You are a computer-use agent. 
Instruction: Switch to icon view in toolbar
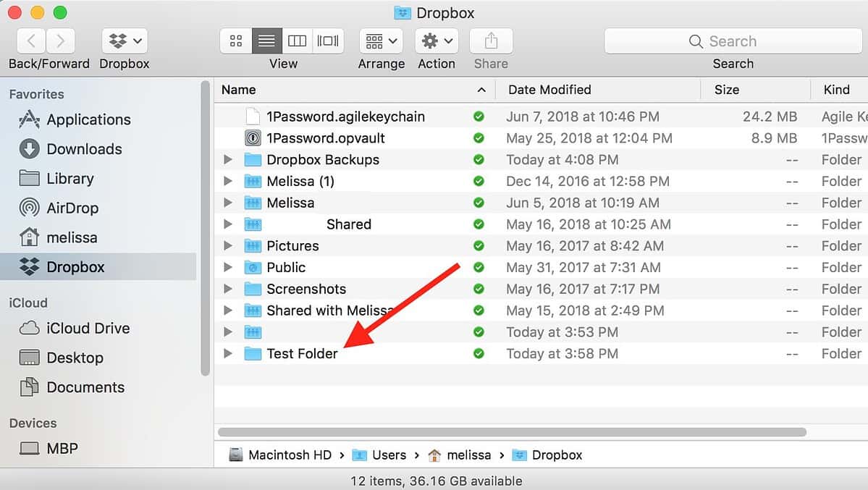[236, 41]
